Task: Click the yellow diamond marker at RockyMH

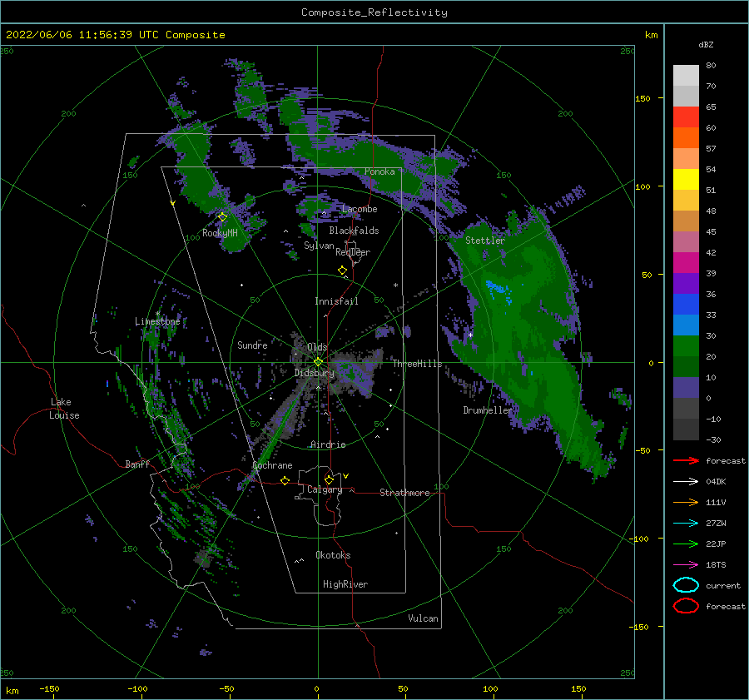Action: pos(222,217)
